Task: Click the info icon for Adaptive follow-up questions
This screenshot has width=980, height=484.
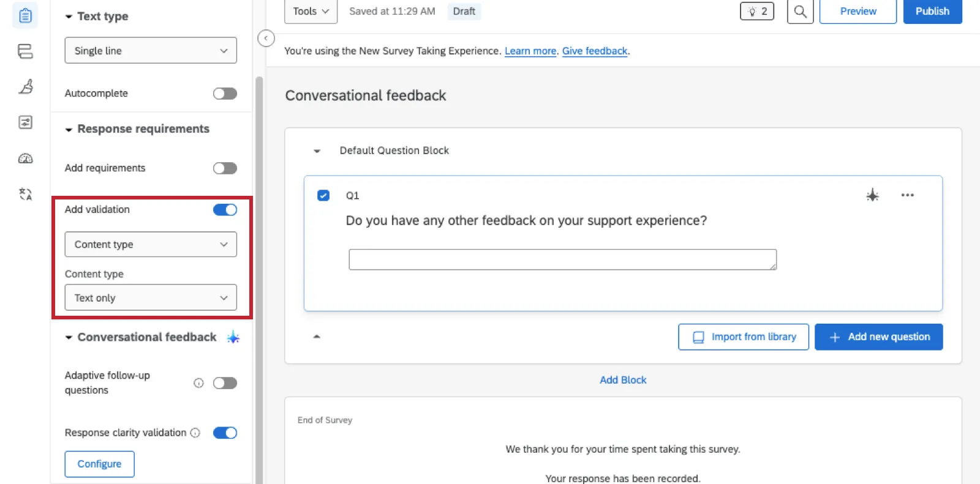Action: pos(198,383)
